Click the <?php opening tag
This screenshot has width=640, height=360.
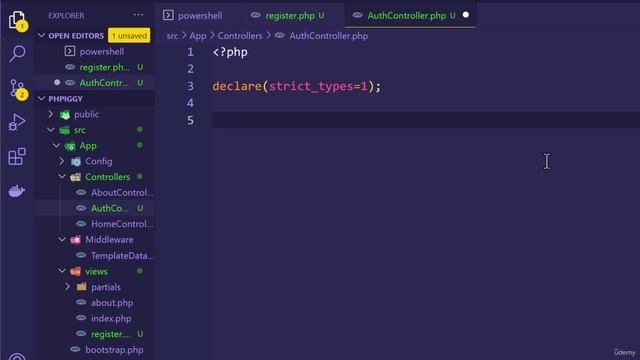[x=230, y=52]
